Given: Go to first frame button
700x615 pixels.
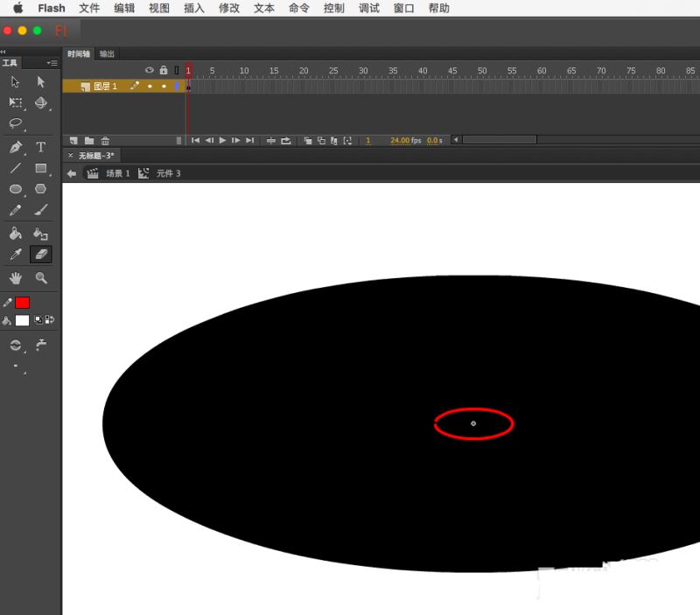Looking at the screenshot, I should (195, 141).
